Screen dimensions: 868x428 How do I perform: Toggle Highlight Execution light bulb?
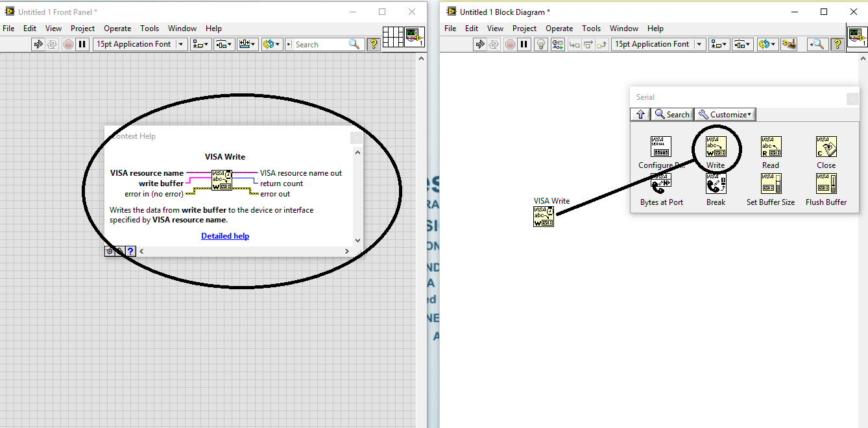[541, 44]
